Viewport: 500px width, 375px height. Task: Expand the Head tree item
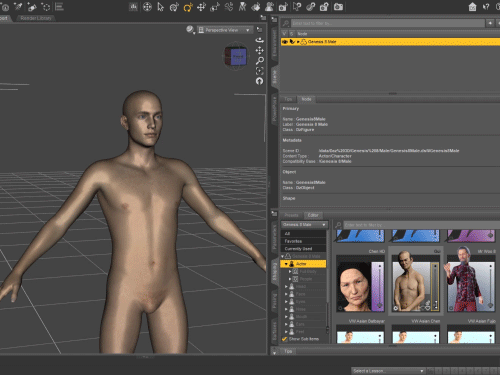(286, 286)
